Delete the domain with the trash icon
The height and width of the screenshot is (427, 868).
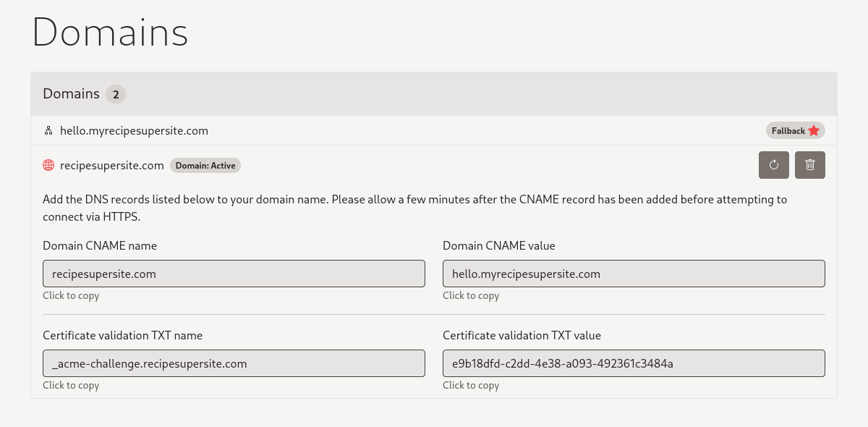pos(809,165)
